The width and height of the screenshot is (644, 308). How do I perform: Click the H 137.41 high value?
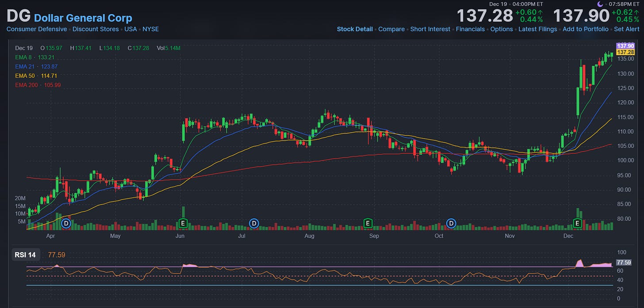80,48
